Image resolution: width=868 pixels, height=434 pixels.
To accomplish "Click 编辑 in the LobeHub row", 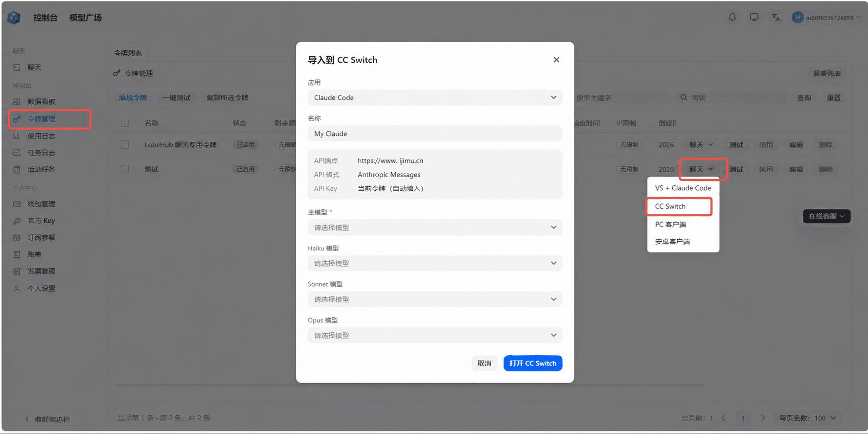I will pos(796,145).
